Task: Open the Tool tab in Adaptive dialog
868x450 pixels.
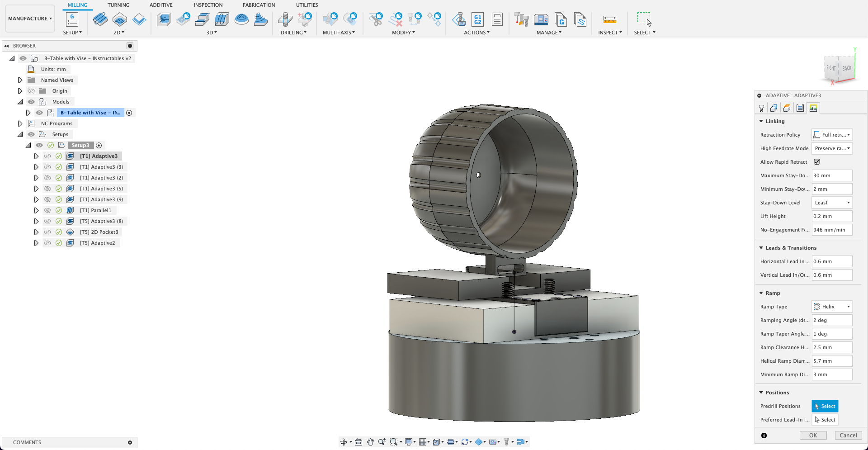Action: click(x=762, y=108)
